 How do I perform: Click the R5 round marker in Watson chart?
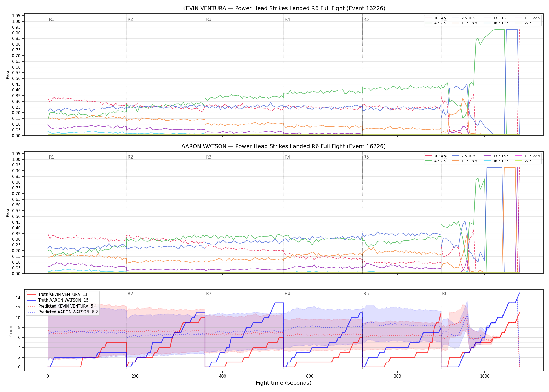(x=366, y=157)
